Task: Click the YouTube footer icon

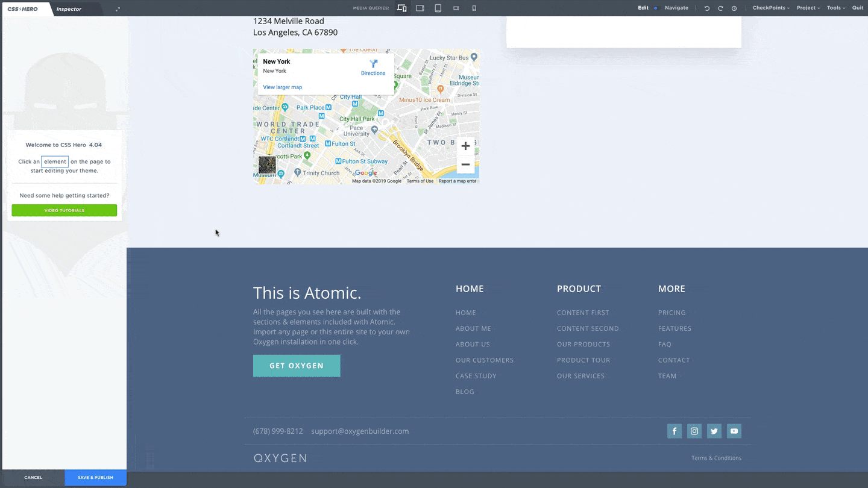Action: (x=734, y=431)
